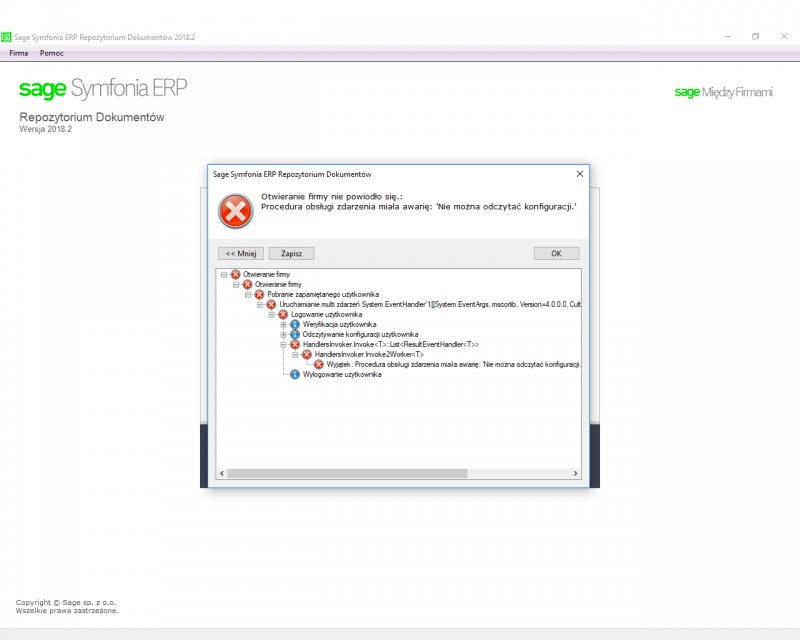Click the 'Copyright © Sage sp. z o.o.' text
This screenshot has width=800, height=640.
(x=66, y=602)
